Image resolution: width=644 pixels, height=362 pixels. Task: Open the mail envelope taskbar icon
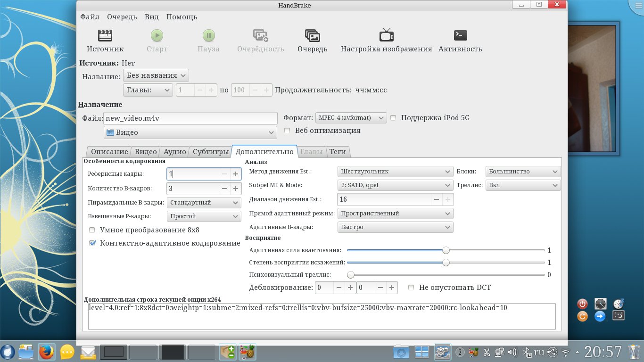click(x=88, y=352)
